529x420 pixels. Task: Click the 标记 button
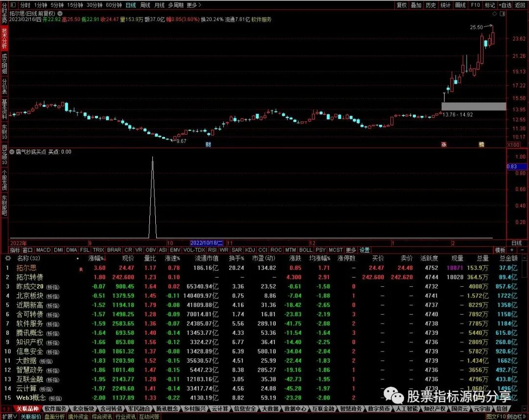point(490,5)
